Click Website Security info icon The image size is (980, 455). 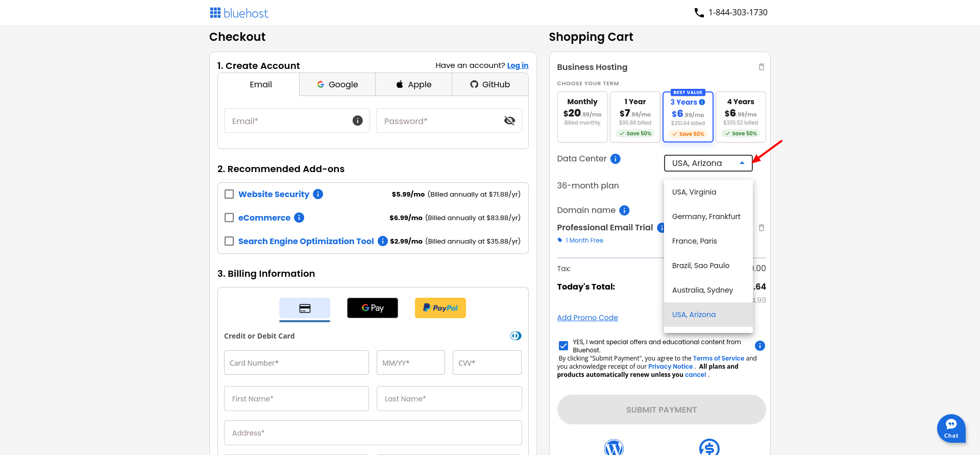point(318,194)
